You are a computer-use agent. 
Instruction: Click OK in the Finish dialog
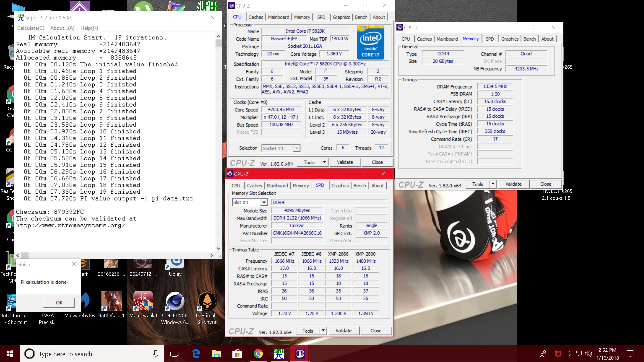click(59, 303)
